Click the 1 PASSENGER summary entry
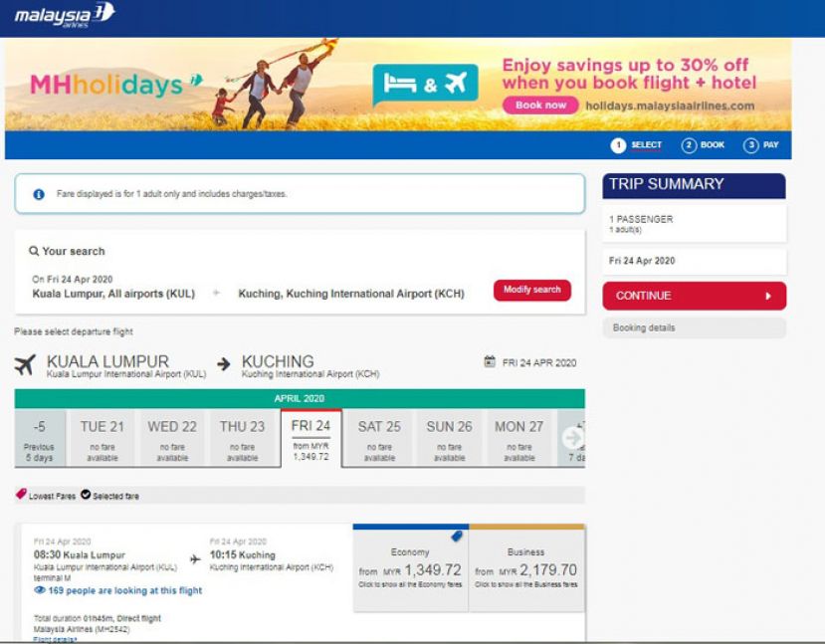 (x=694, y=224)
